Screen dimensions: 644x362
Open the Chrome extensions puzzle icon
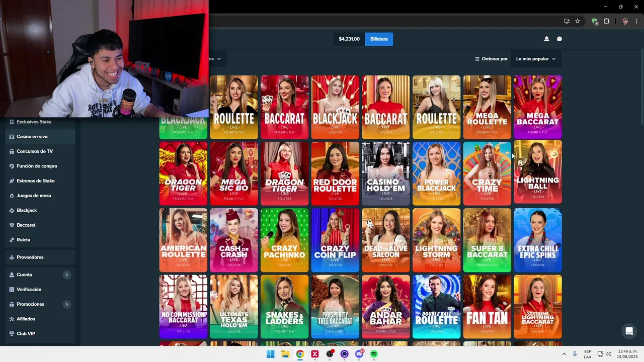click(607, 21)
